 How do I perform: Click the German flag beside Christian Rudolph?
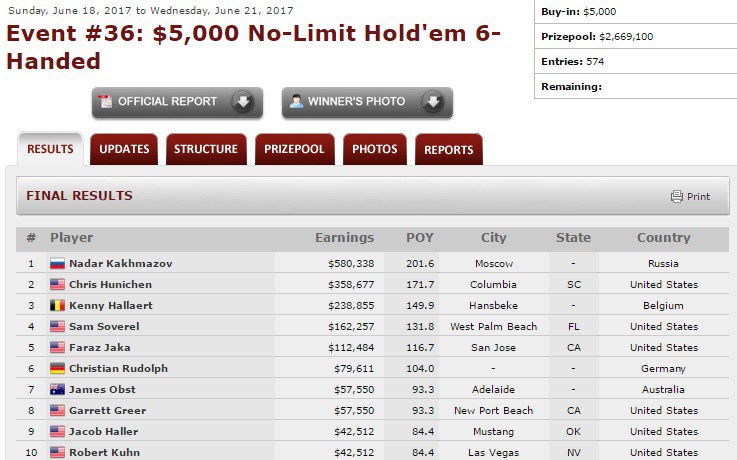[57, 369]
